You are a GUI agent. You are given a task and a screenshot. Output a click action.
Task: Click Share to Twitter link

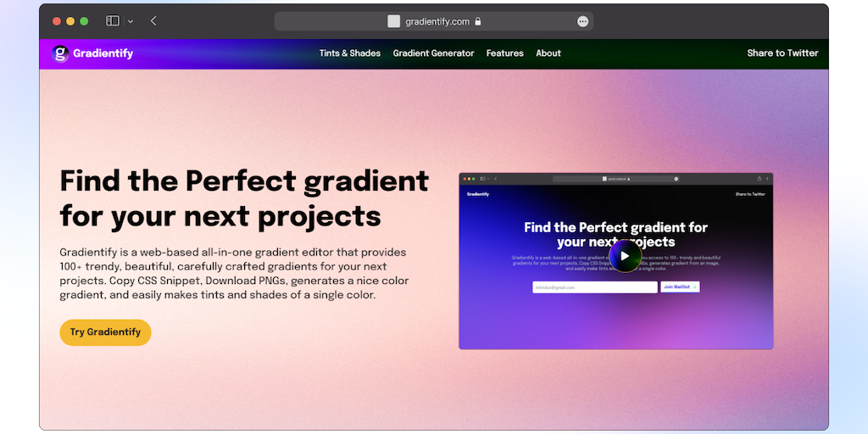(x=782, y=53)
